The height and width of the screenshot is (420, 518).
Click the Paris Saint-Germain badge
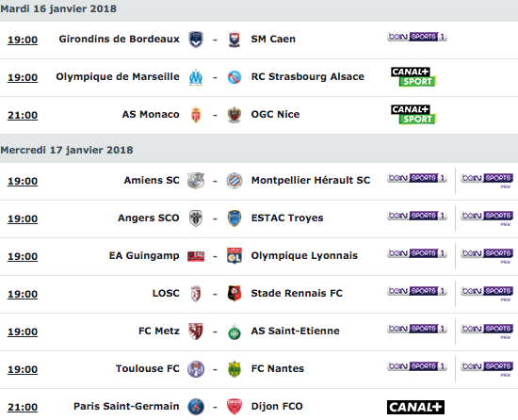point(196,407)
